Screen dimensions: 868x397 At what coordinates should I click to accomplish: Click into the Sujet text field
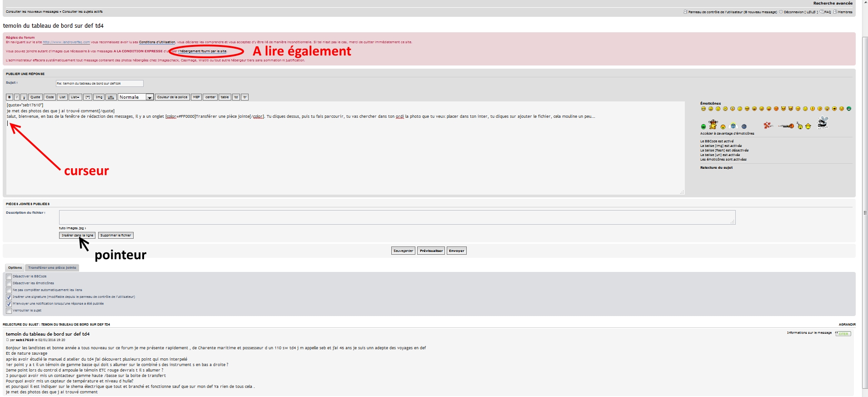tap(99, 84)
